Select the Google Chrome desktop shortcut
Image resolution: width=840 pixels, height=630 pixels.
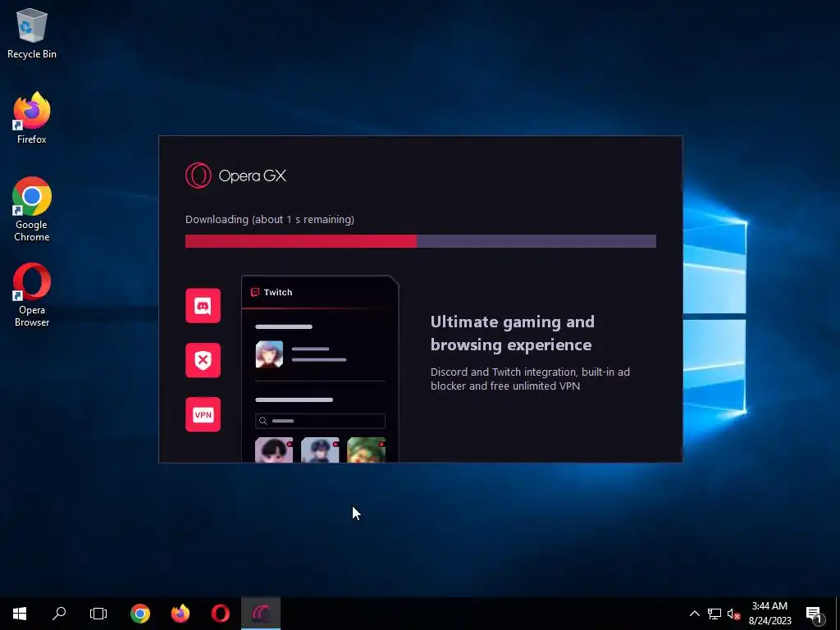tap(32, 209)
